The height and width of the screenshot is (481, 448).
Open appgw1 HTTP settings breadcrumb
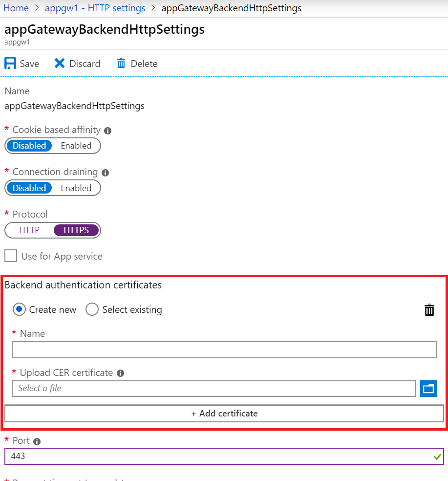95,8
